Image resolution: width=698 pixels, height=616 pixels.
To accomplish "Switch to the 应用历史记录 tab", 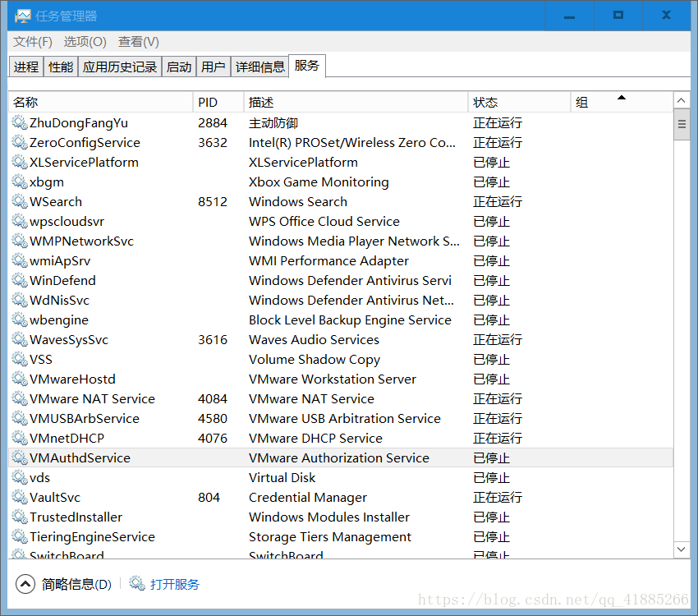I will click(x=120, y=67).
